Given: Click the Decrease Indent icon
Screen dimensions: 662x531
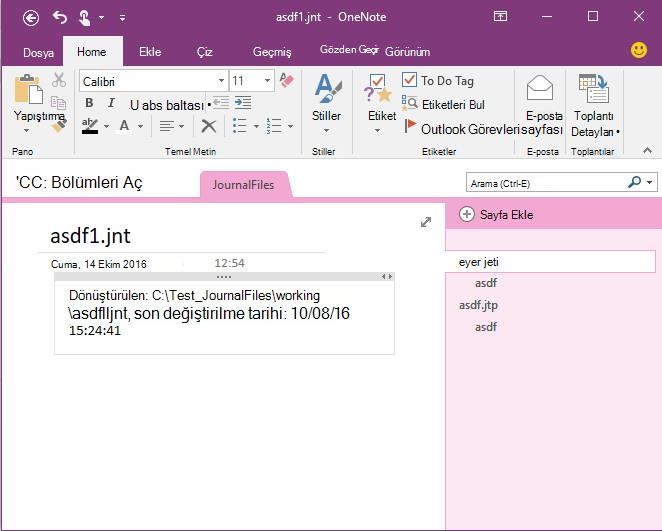Looking at the screenshot, I should [x=221, y=103].
